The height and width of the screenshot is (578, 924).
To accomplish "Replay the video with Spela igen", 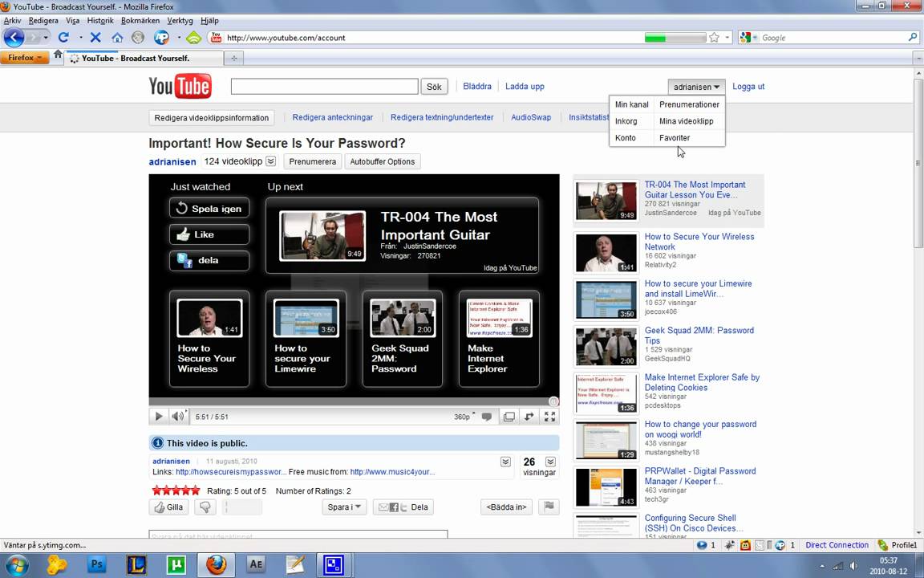I will click(x=209, y=208).
